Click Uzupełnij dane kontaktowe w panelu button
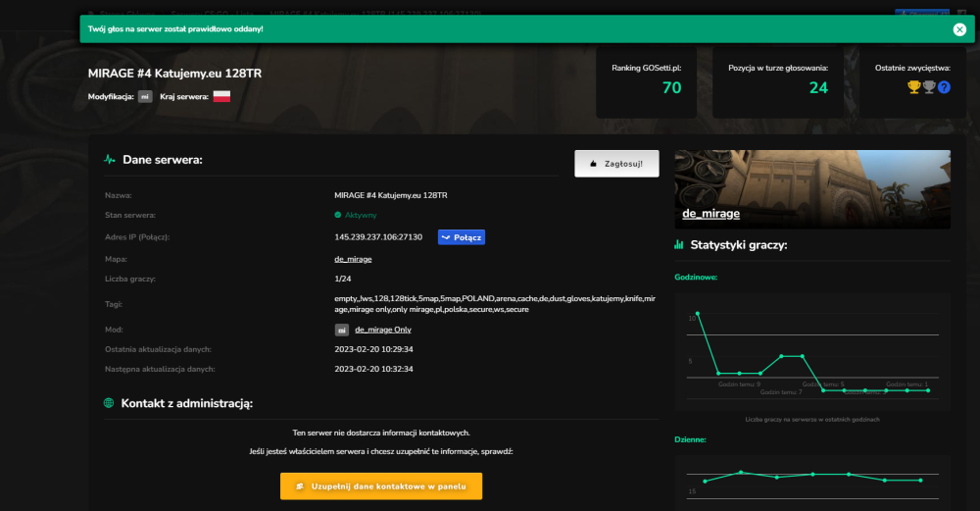980x511 pixels. tap(381, 485)
